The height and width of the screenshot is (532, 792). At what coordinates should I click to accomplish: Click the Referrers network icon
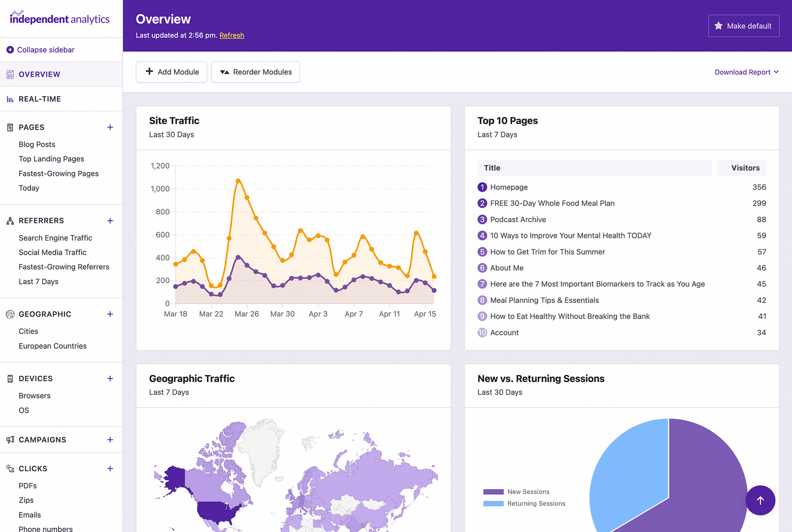pos(10,221)
